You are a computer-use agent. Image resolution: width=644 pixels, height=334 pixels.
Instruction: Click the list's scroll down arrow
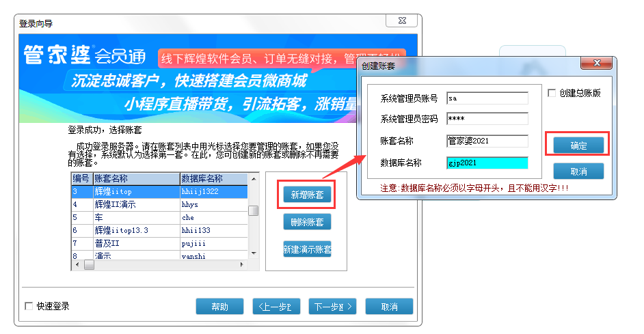coord(254,253)
